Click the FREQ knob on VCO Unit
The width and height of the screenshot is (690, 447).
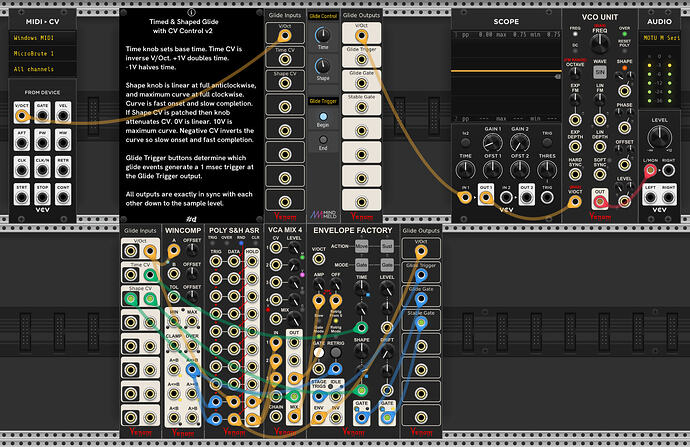click(x=600, y=44)
